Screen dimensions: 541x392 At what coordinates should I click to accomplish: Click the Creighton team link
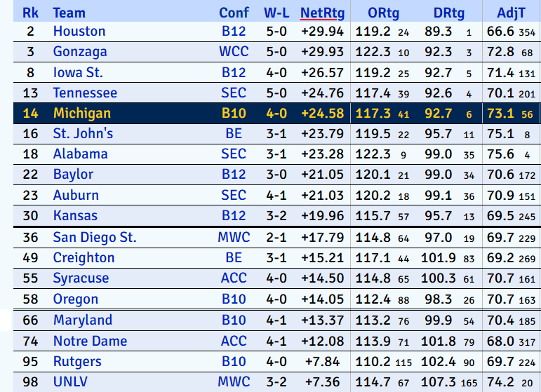point(84,258)
